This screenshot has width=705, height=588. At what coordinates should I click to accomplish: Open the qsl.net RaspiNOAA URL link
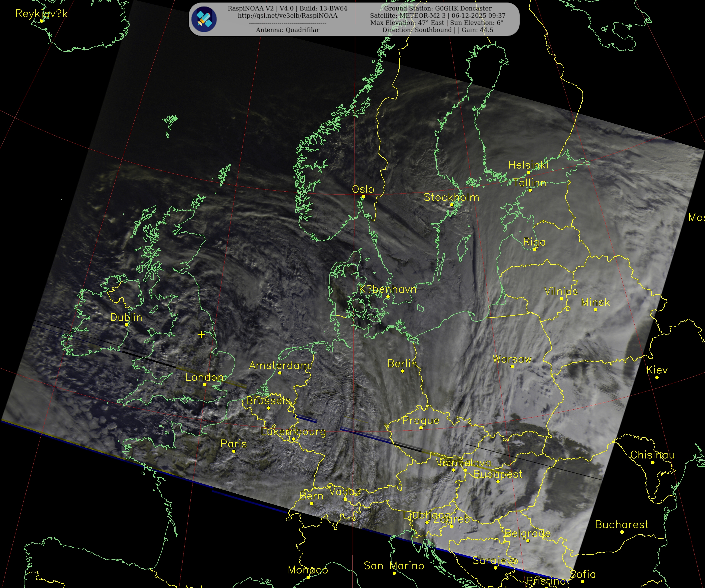coord(287,15)
